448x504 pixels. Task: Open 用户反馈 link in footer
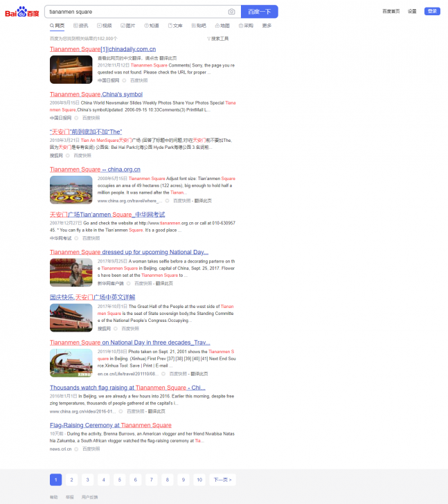coord(89,497)
